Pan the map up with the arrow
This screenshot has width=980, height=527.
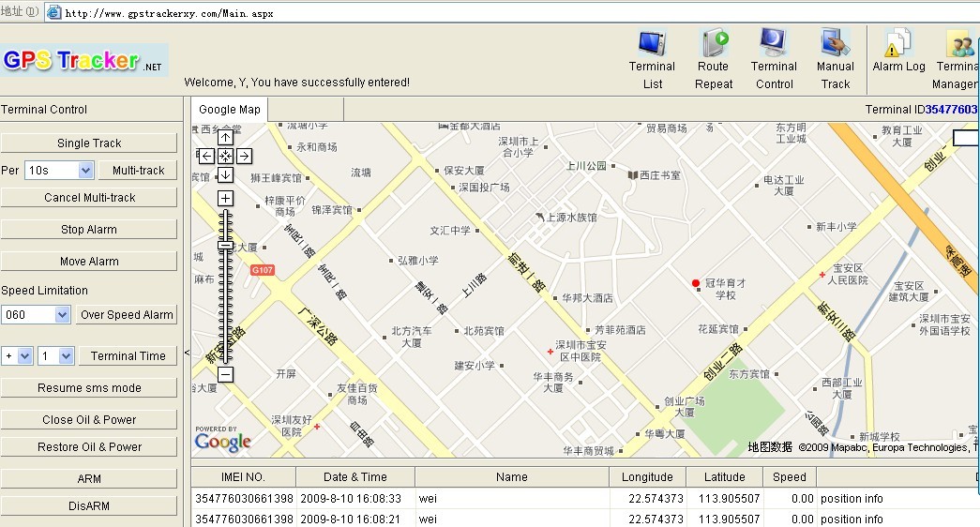(x=225, y=138)
